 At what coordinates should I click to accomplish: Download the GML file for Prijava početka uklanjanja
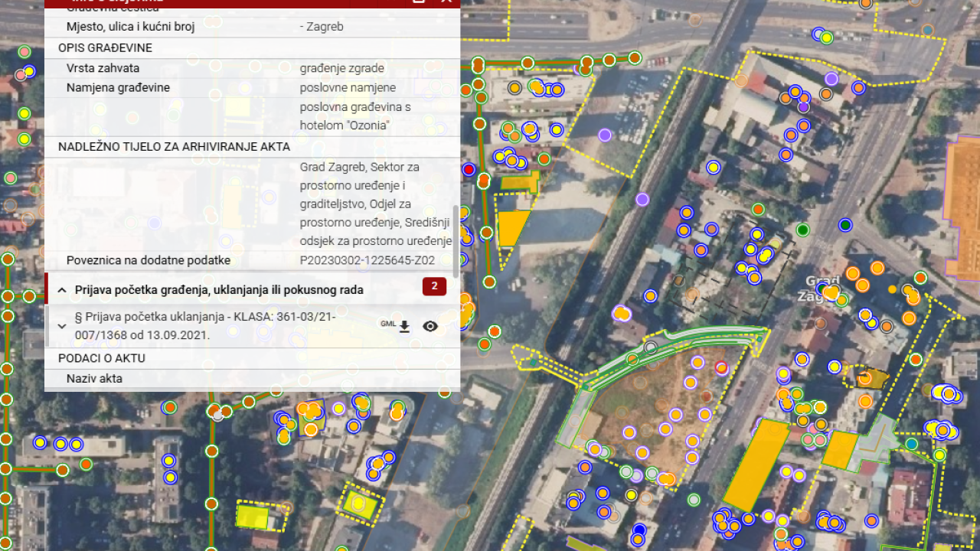click(404, 327)
